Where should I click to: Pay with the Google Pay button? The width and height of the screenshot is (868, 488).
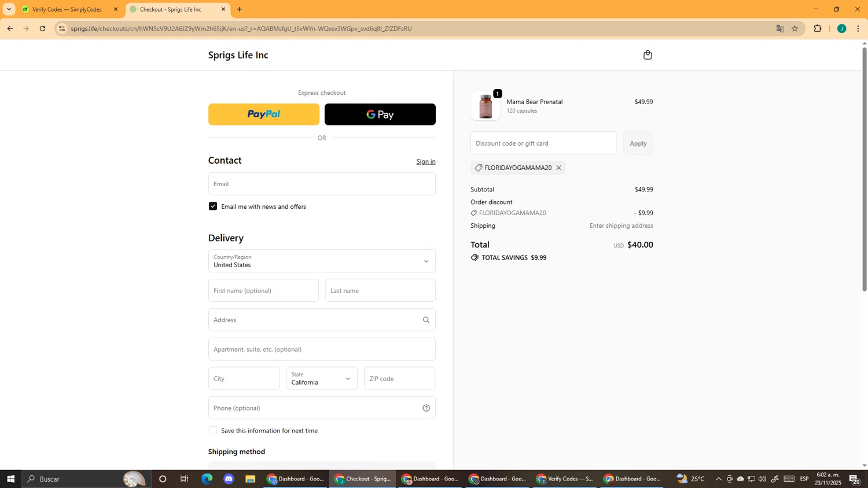tap(380, 114)
